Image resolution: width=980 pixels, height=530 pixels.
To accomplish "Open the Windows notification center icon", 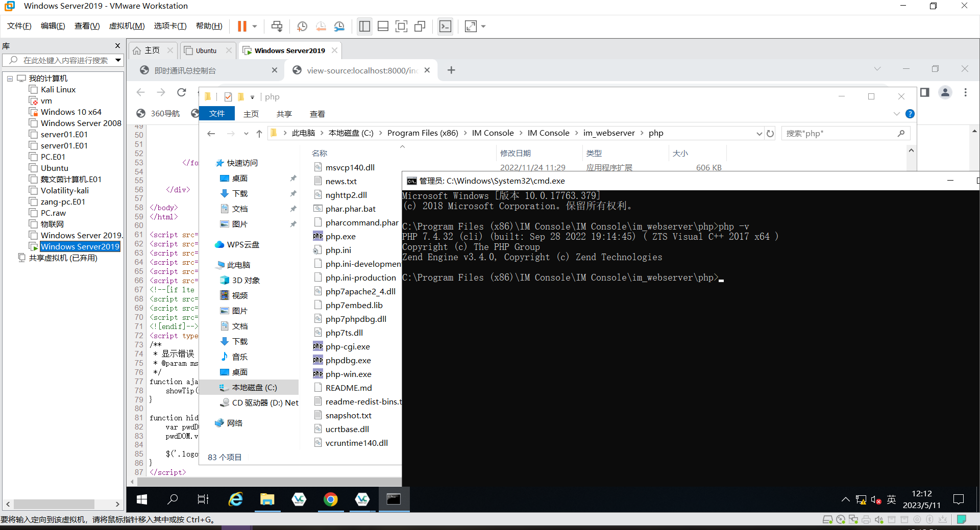I will pyautogui.click(x=959, y=499).
